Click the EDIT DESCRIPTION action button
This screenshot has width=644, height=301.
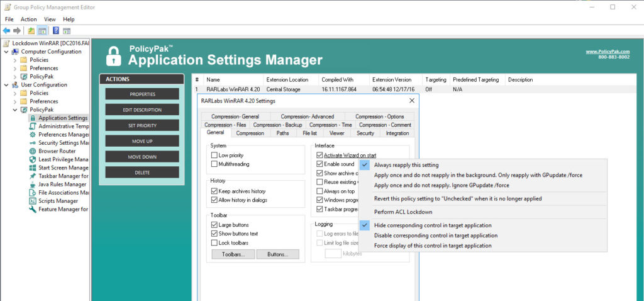click(142, 110)
